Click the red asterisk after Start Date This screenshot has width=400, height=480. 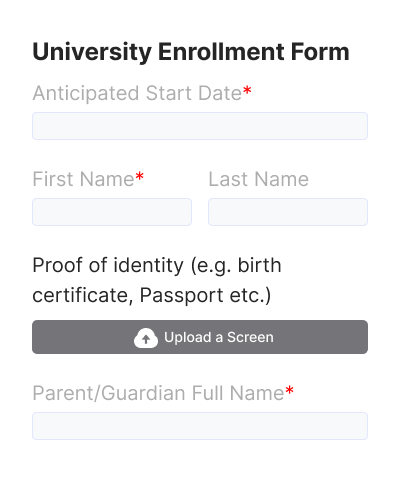tap(247, 90)
